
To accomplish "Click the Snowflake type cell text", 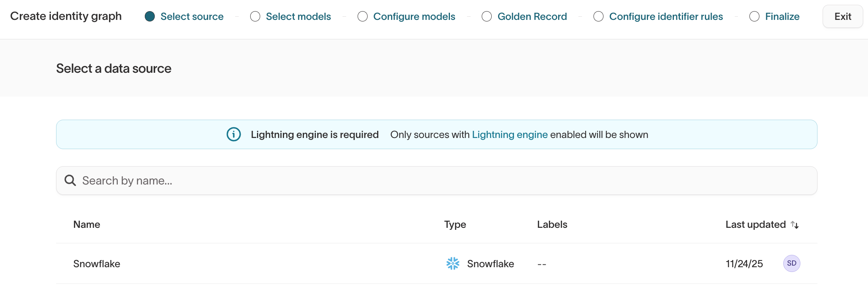I will (x=490, y=264).
